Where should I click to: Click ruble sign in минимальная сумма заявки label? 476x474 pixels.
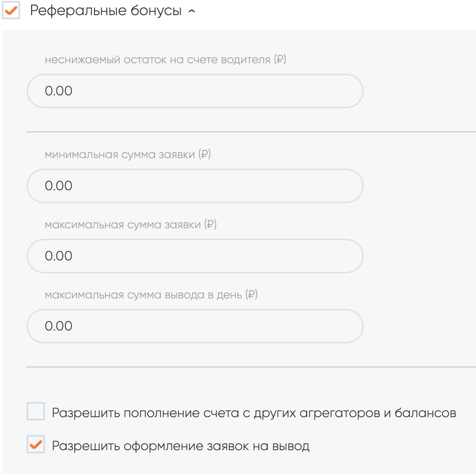[x=205, y=154]
